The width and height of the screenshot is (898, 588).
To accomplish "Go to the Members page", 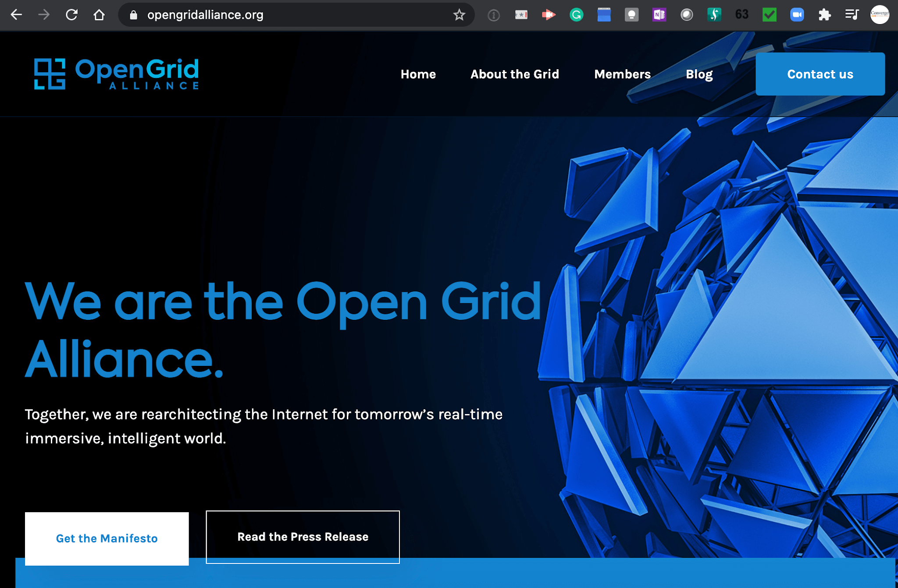I will (622, 74).
